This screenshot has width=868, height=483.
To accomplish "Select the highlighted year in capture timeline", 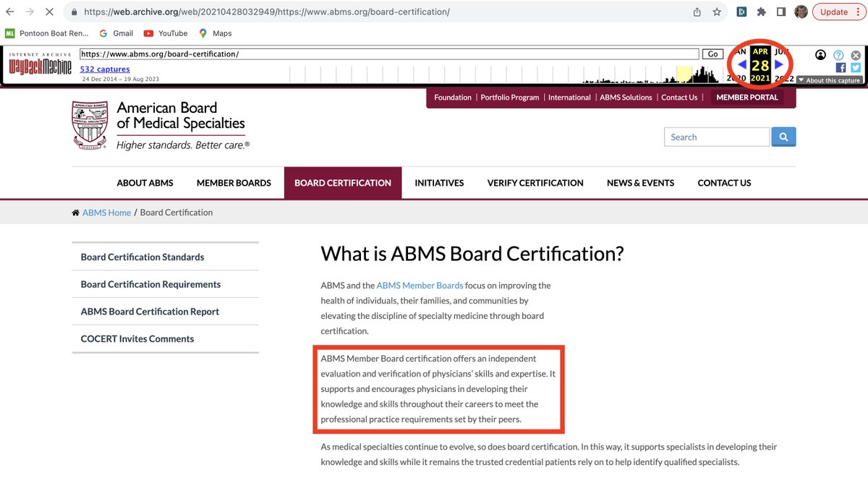I will (x=684, y=74).
